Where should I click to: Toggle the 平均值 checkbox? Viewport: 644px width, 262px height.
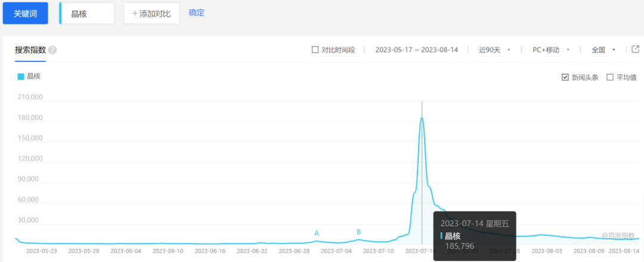click(609, 77)
